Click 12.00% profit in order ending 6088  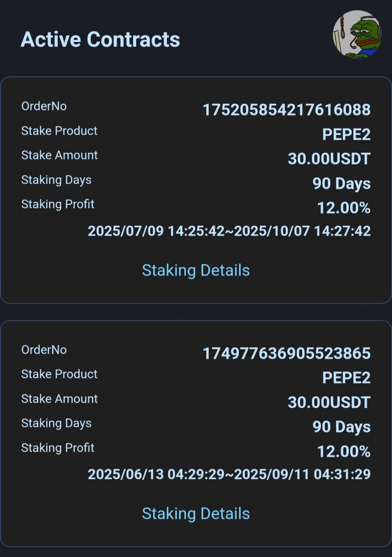click(344, 208)
